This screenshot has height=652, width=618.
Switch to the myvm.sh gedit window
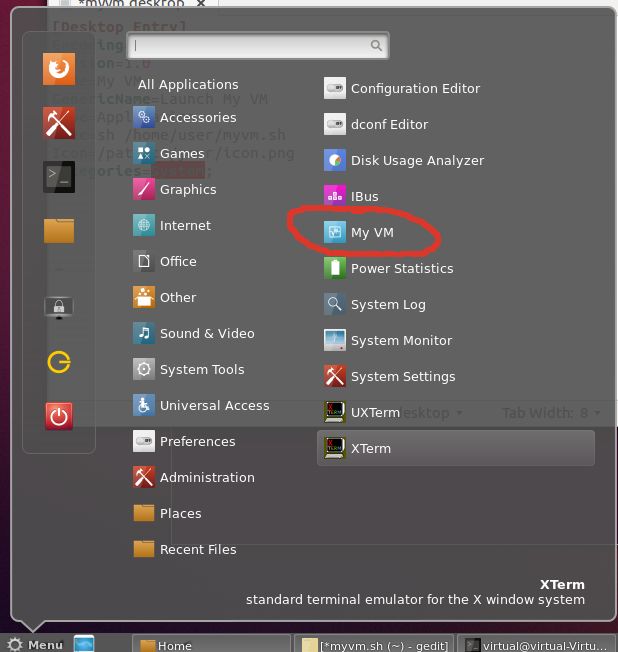374,645
